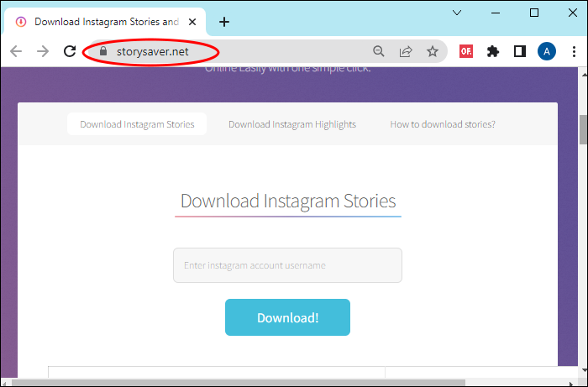
Task: Share this page using the share icon
Action: point(406,51)
